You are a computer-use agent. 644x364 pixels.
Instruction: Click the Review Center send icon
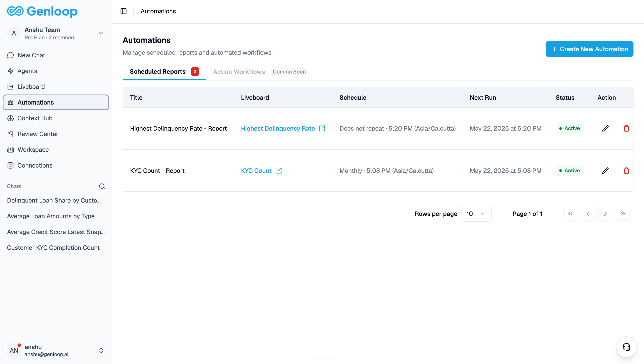click(x=11, y=134)
